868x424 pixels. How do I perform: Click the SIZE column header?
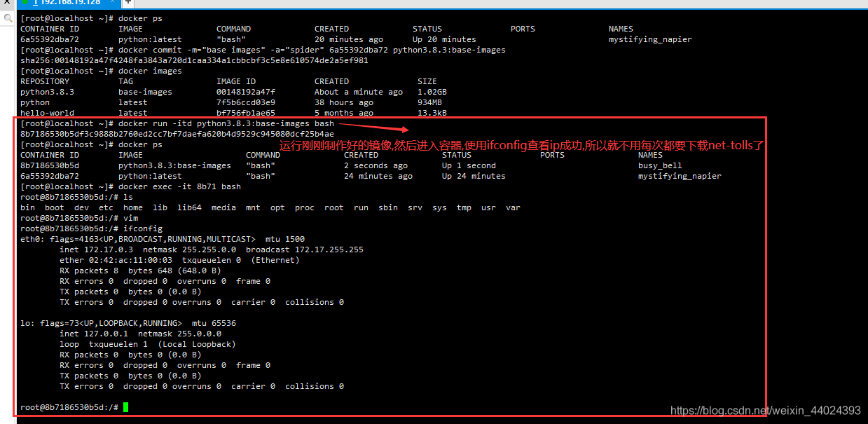(x=427, y=81)
